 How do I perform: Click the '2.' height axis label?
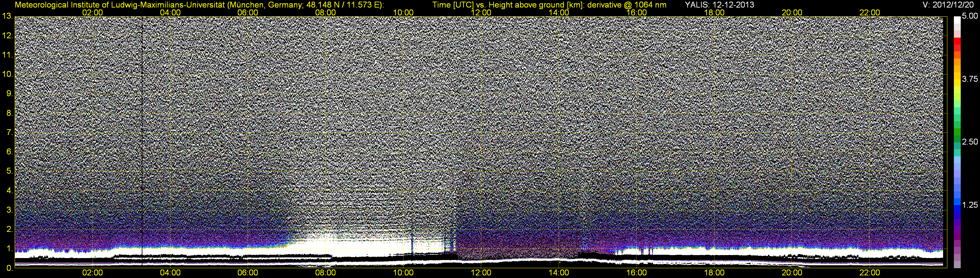[x=9, y=229]
